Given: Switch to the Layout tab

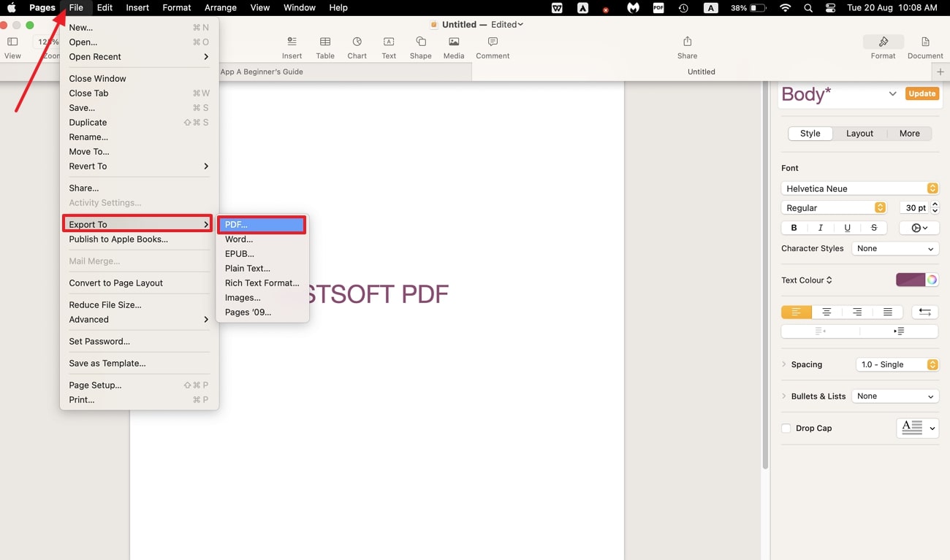Looking at the screenshot, I should (859, 134).
